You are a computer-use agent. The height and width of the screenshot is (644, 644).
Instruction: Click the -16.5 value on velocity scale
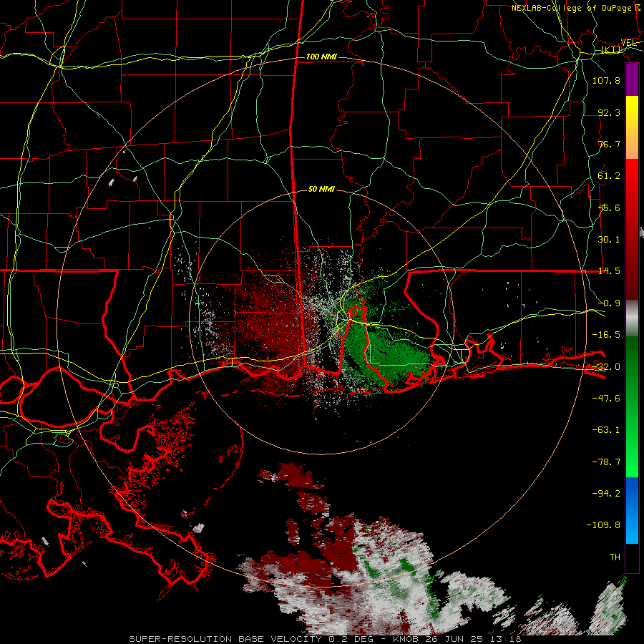[x=606, y=334]
